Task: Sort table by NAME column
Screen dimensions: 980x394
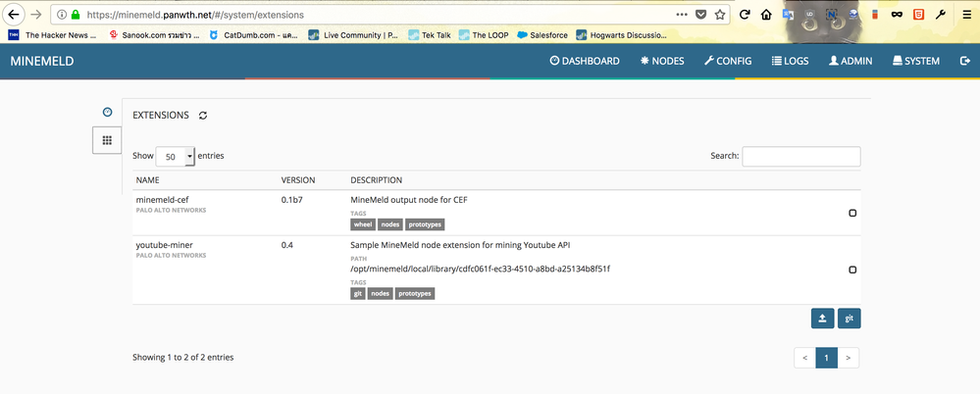Action: click(x=147, y=180)
